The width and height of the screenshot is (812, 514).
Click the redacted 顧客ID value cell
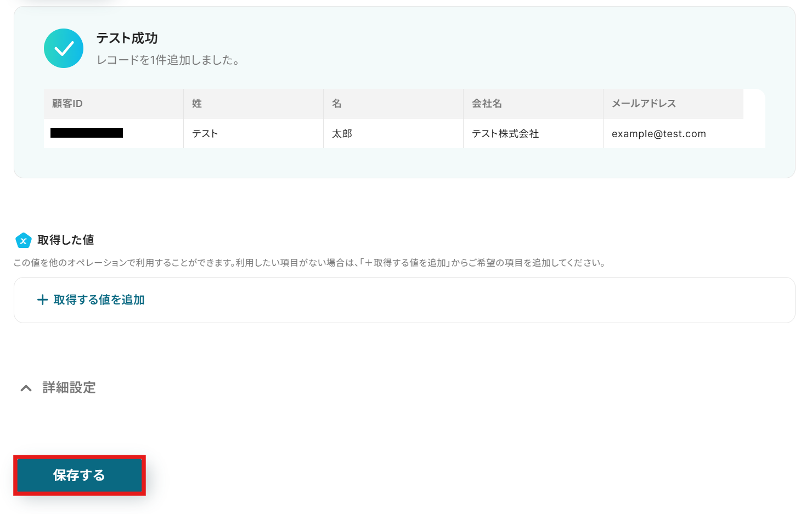pyautogui.click(x=114, y=133)
